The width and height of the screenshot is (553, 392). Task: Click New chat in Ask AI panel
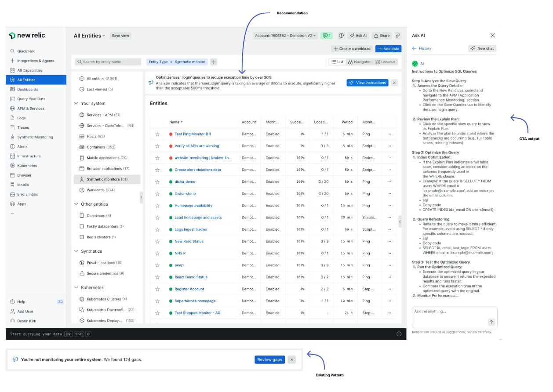click(x=482, y=48)
